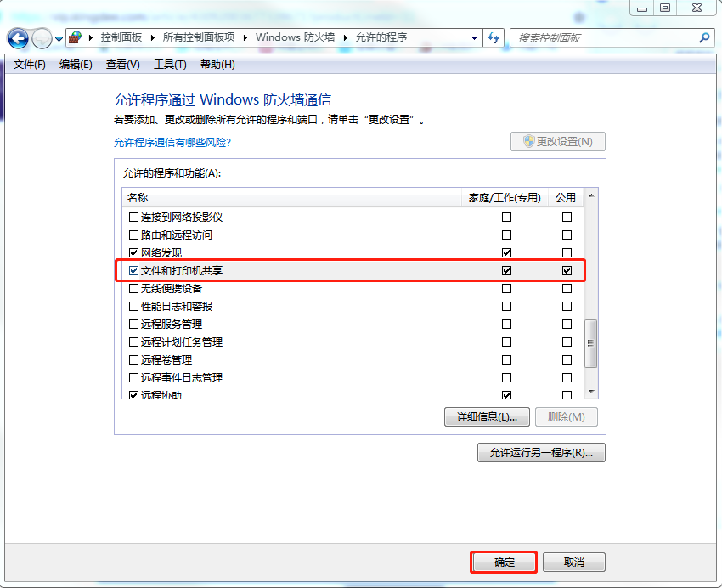This screenshot has height=588, width=722.
Task: Click the Control Panel firewall address icon
Action: tap(75, 37)
